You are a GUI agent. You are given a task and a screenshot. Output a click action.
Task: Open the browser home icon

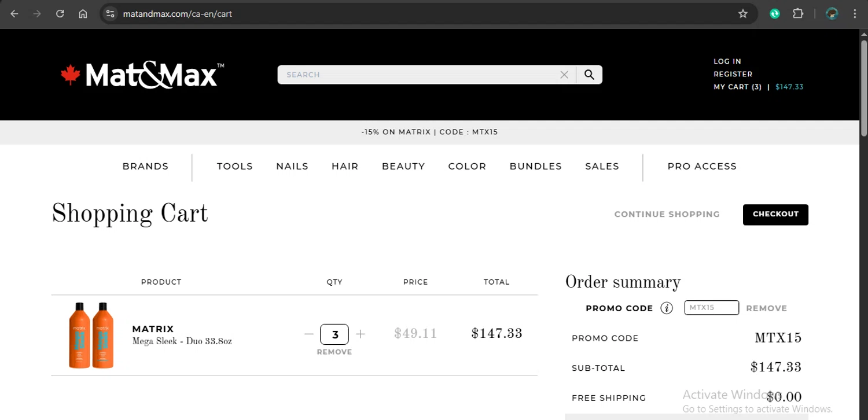tap(83, 14)
